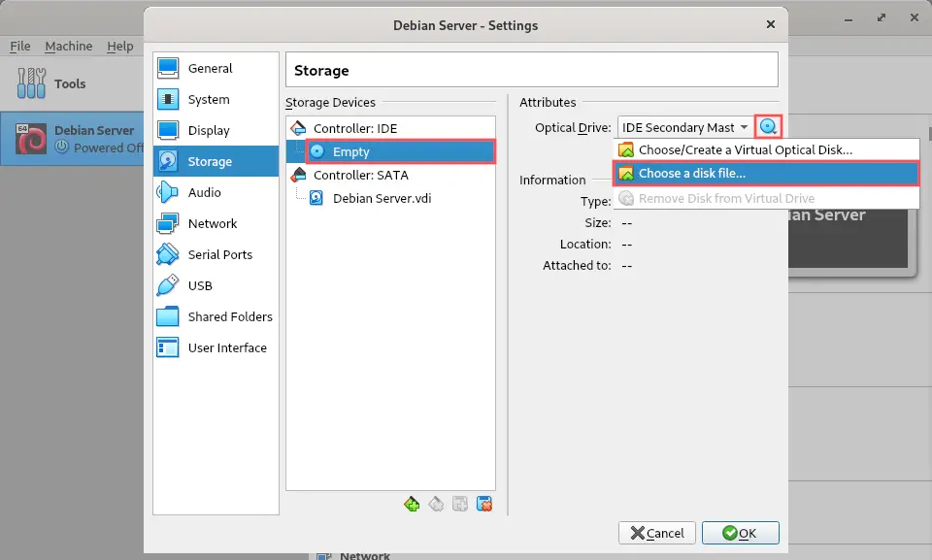Viewport: 932px width, 560px height.
Task: Confirm settings with the OK button
Action: click(740, 533)
